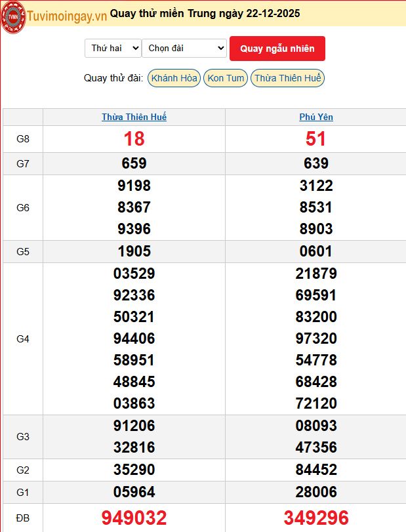The height and width of the screenshot is (532, 406).
Task: Choose the Kon Tum trial-draw pill
Action: (226, 78)
